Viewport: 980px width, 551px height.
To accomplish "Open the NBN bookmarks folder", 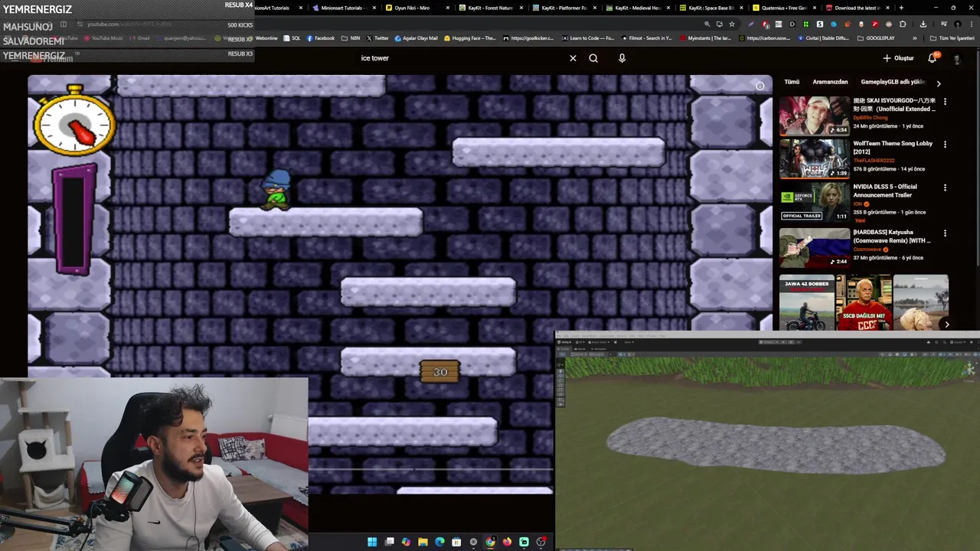I will 351,38.
